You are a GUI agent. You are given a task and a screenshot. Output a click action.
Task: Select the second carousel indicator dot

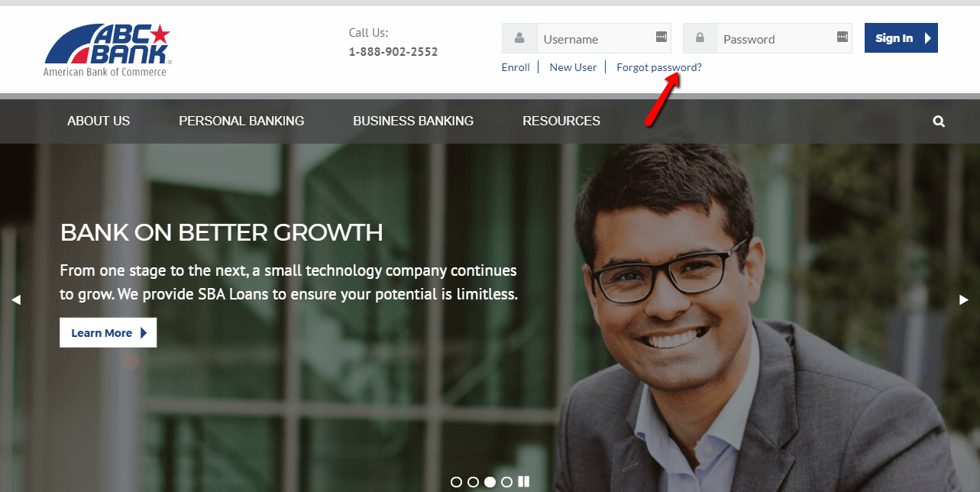(473, 481)
